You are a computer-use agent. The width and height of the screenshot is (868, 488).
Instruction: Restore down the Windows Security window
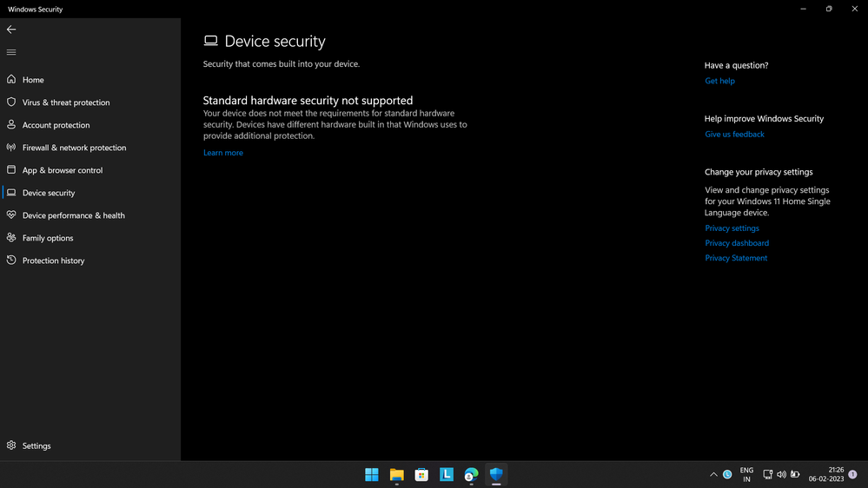(x=829, y=9)
